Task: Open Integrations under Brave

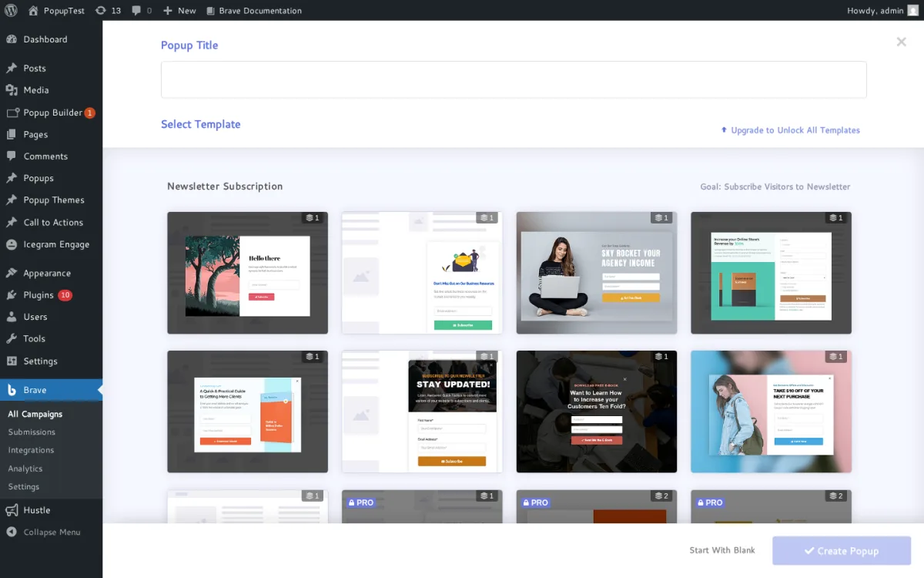Action: [31, 450]
